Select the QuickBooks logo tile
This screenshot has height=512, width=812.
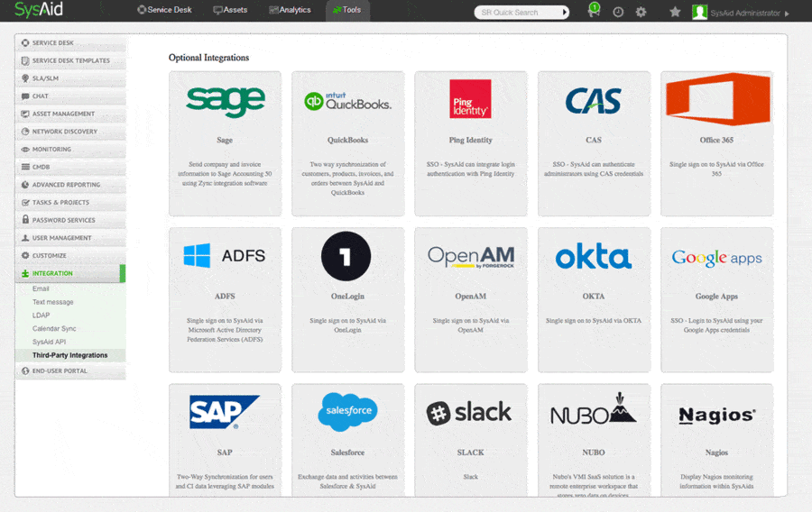347,101
